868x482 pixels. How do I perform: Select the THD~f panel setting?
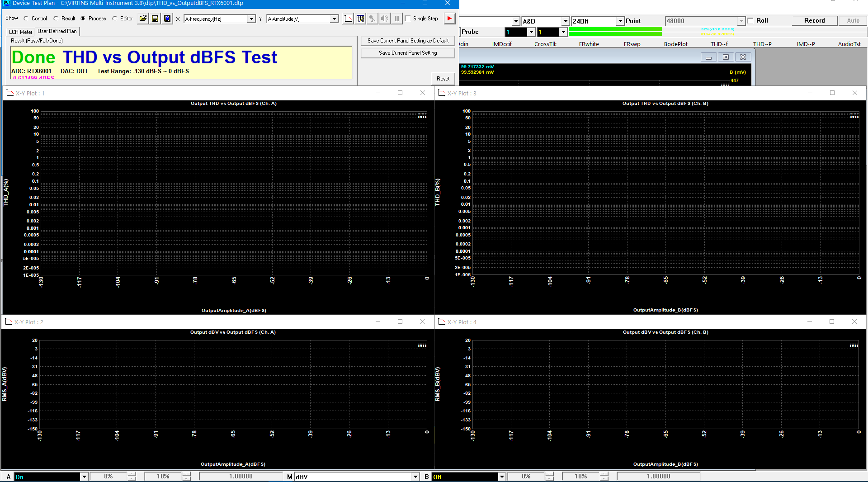coord(719,44)
